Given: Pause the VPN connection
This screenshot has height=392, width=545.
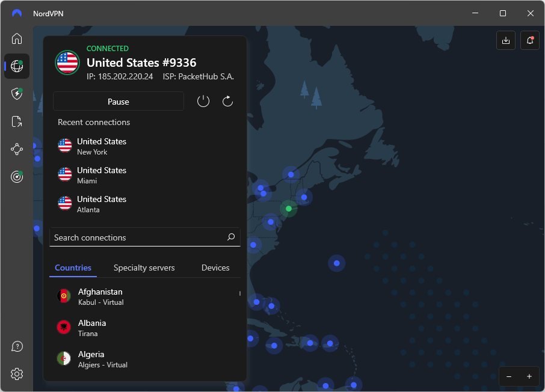Looking at the screenshot, I should [x=119, y=102].
